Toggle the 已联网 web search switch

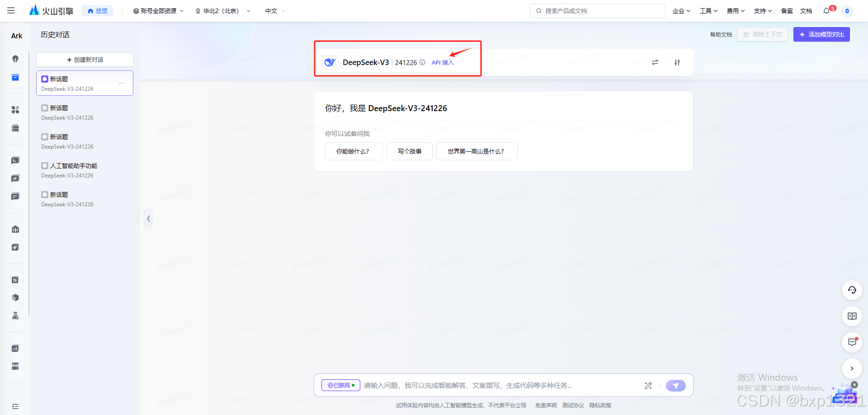341,385
